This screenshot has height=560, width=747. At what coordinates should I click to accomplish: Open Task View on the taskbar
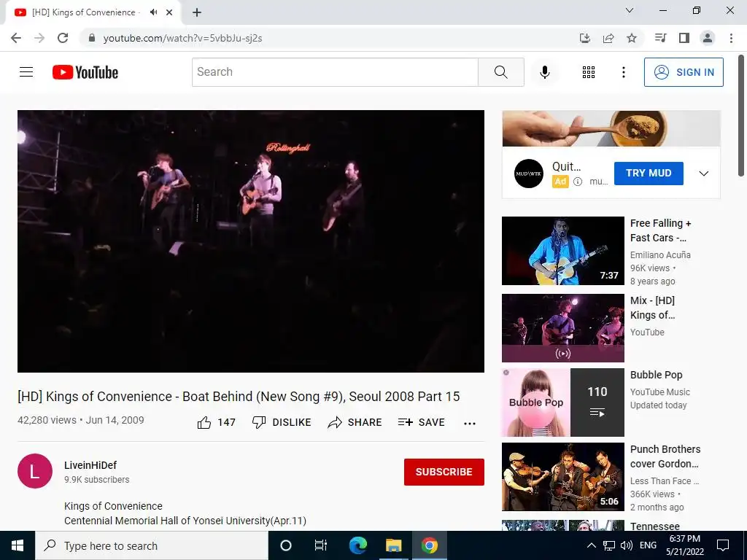[x=321, y=545]
